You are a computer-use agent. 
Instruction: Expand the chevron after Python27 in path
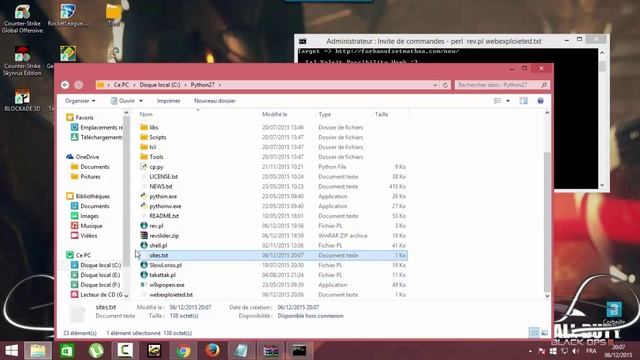pos(220,85)
